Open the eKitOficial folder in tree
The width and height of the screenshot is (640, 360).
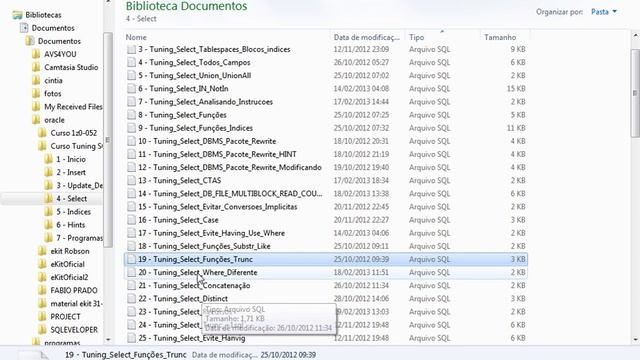[x=67, y=264]
